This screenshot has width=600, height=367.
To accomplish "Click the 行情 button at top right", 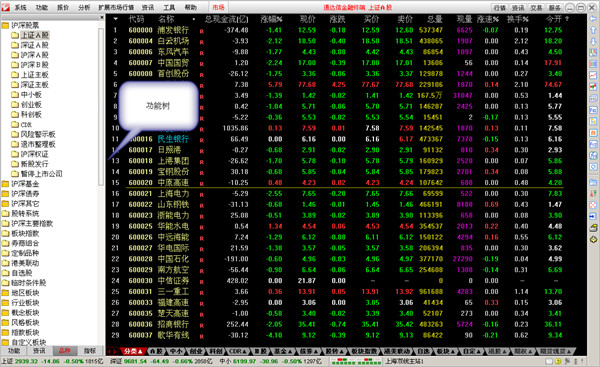I will [x=499, y=7].
